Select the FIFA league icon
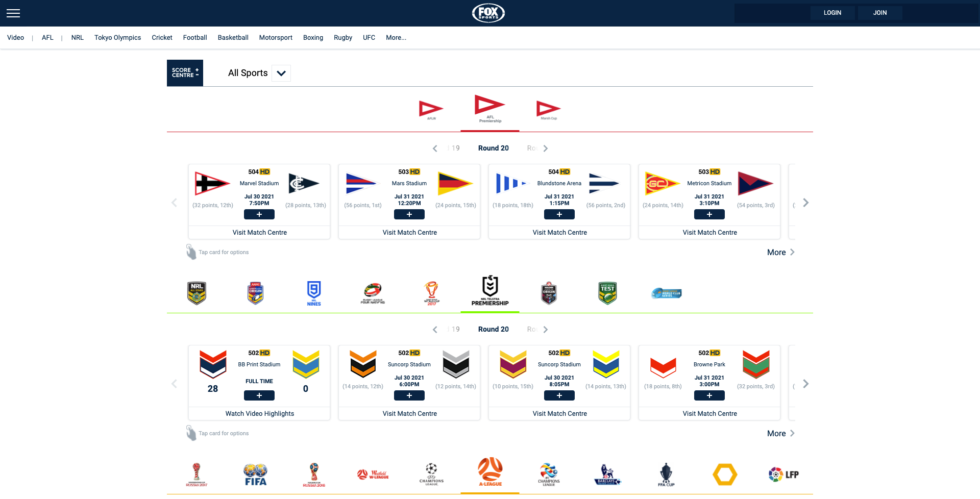 (x=255, y=475)
